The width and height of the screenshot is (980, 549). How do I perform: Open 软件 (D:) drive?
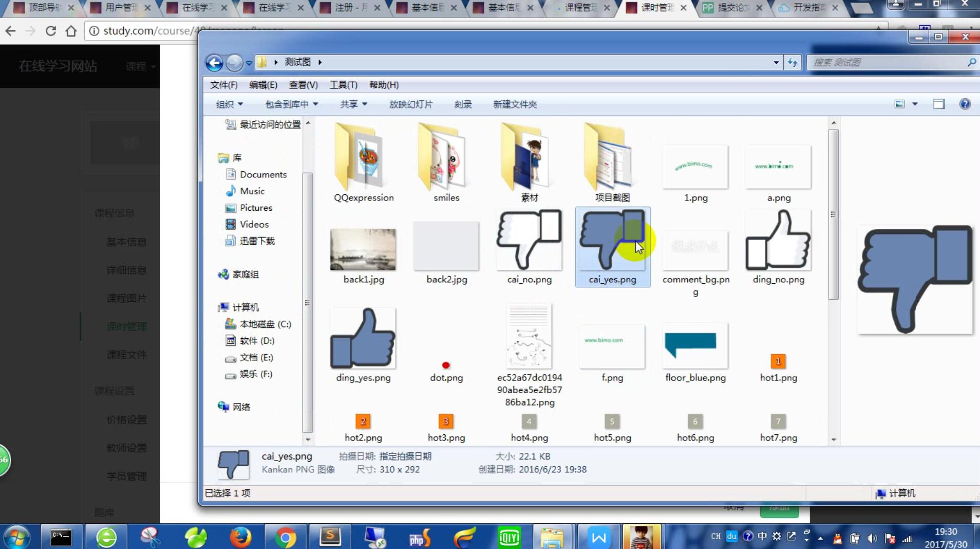[250, 341]
